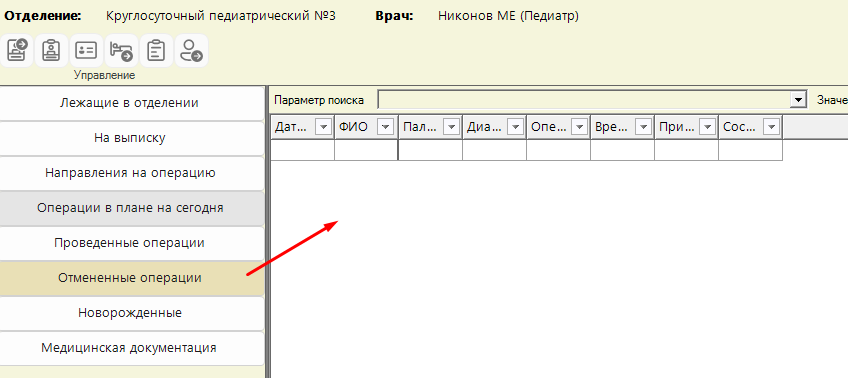Select Направления на операцию
This screenshot has height=378, width=848.
click(x=132, y=173)
